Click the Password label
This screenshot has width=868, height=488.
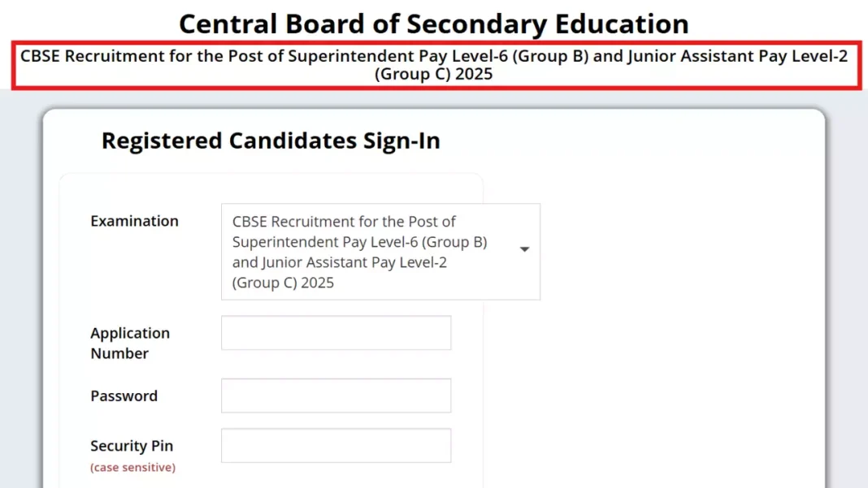point(124,395)
